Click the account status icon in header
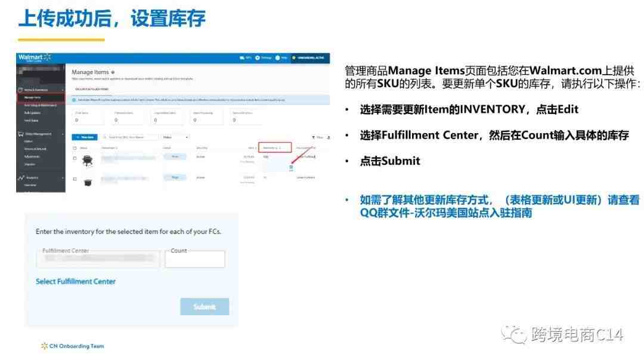 coord(293,58)
